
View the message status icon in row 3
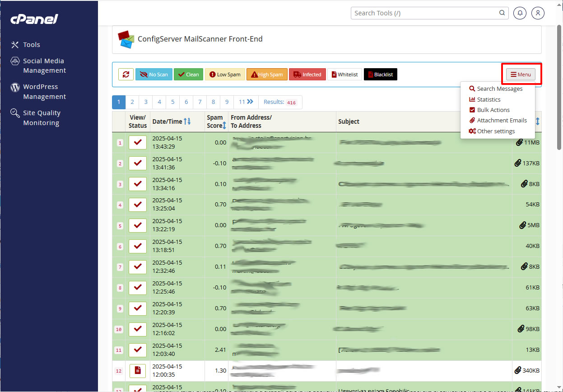click(138, 184)
